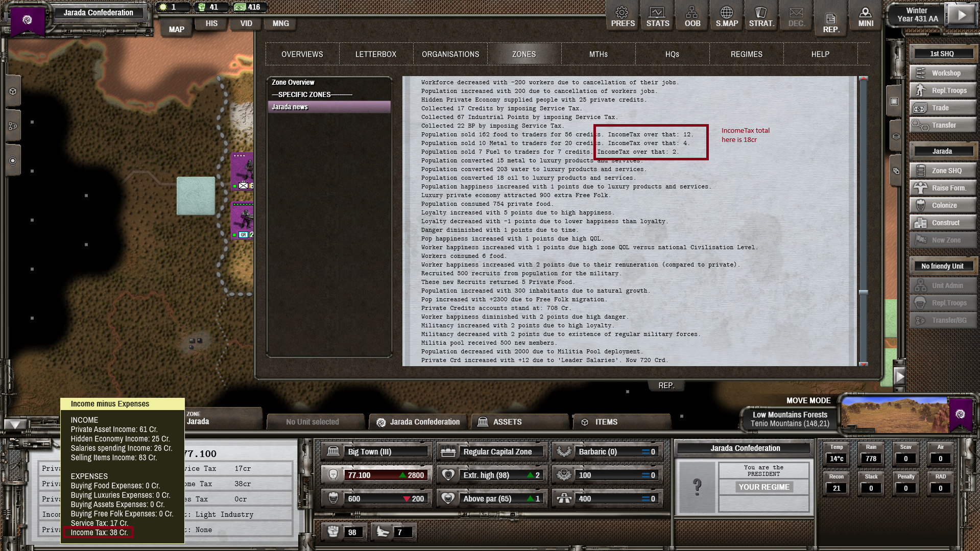Click the REP. label below report panel
The height and width of the screenshot is (551, 980).
point(666,386)
